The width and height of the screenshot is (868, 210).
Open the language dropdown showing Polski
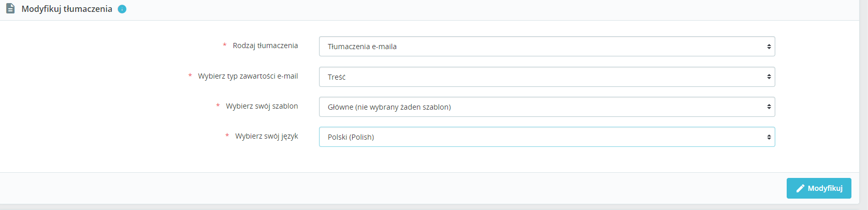pyautogui.click(x=546, y=137)
